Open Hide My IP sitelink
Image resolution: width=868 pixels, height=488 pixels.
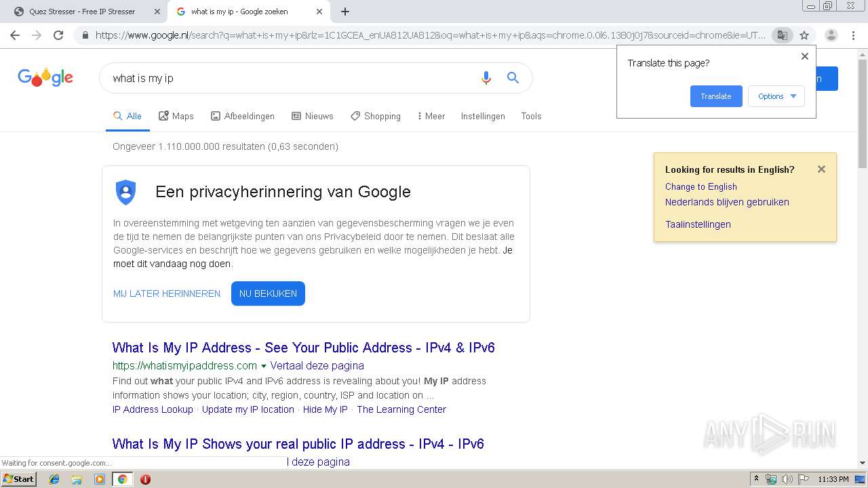[x=325, y=409]
